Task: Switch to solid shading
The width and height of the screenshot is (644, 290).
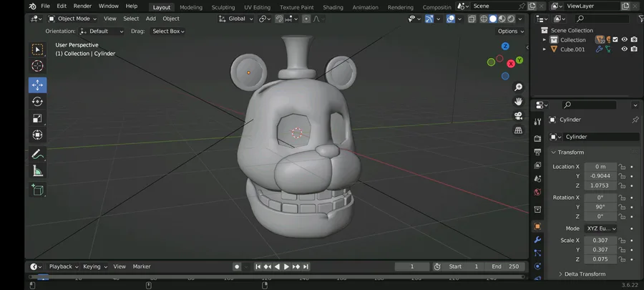Action: click(493, 19)
